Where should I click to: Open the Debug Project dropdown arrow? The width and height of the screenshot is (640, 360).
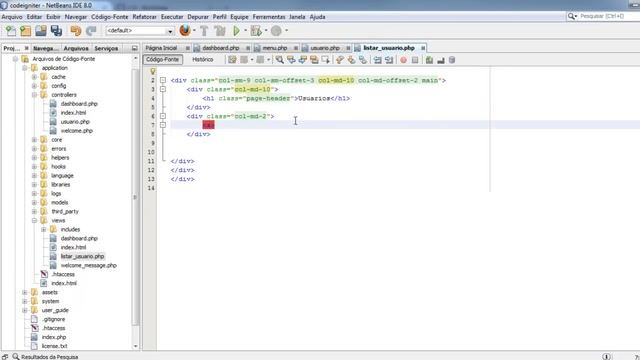tap(266, 31)
